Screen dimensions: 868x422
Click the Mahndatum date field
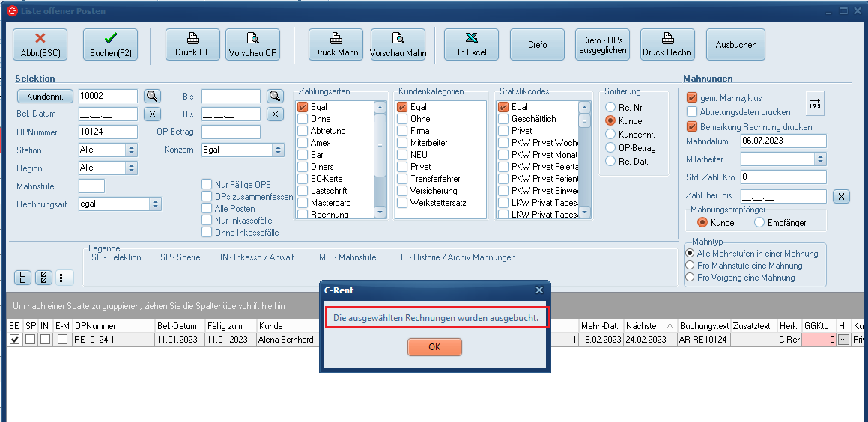click(x=782, y=141)
